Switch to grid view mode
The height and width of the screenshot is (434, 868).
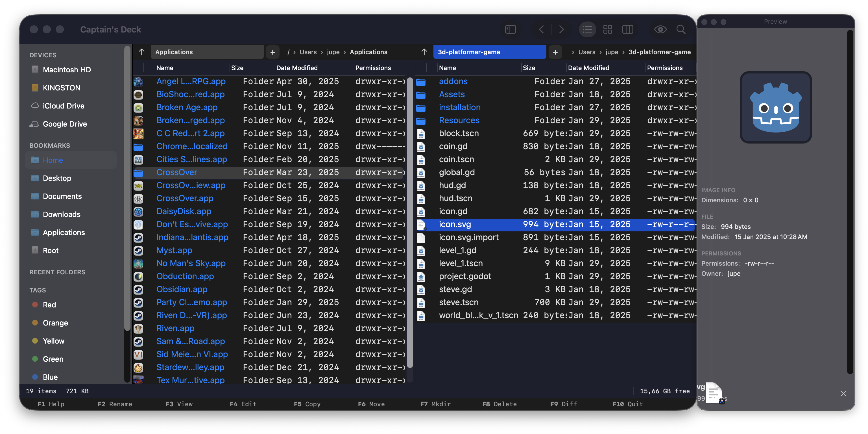pyautogui.click(x=607, y=29)
